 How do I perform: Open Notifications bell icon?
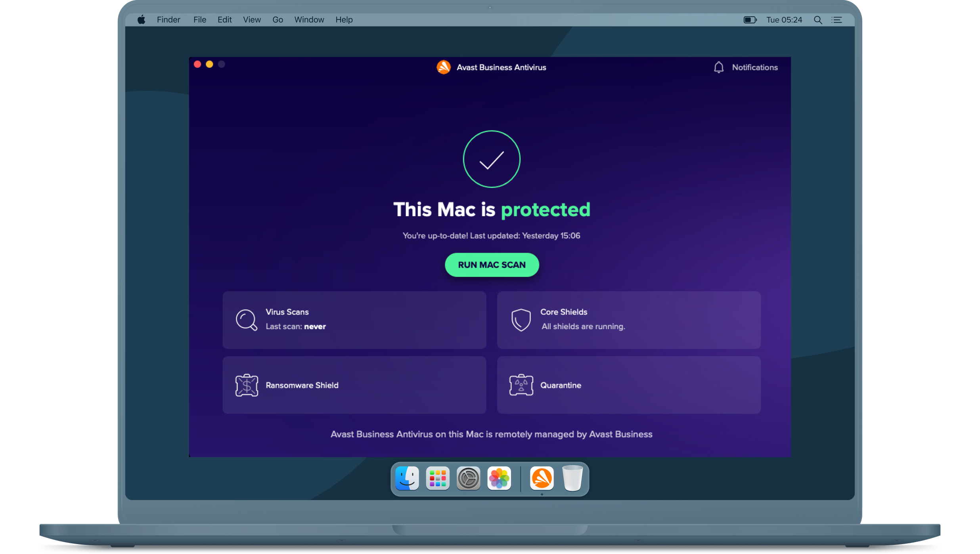click(x=718, y=67)
